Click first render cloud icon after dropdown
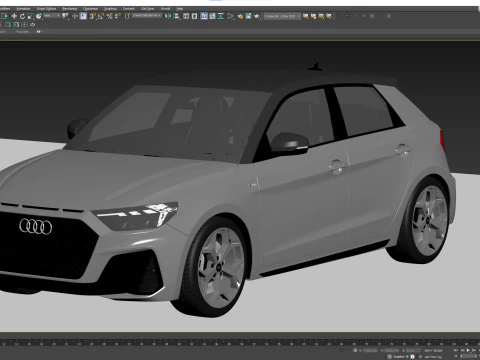Image resolution: width=480 pixels, height=360 pixels. point(306,16)
